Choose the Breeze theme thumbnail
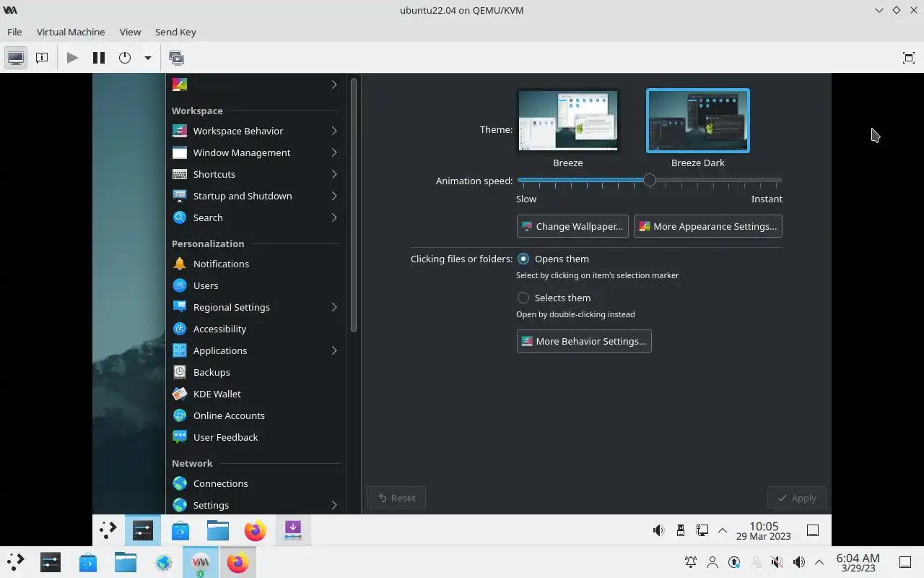 pos(568,121)
